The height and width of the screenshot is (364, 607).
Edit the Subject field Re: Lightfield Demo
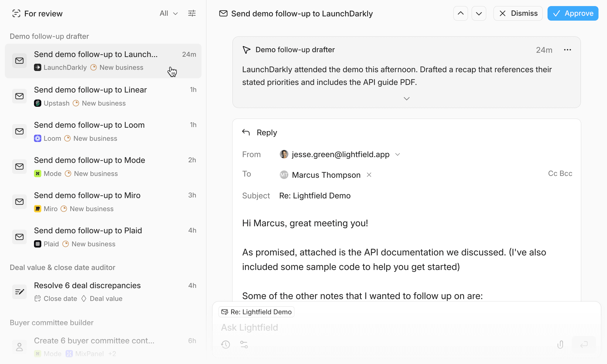[x=315, y=196]
